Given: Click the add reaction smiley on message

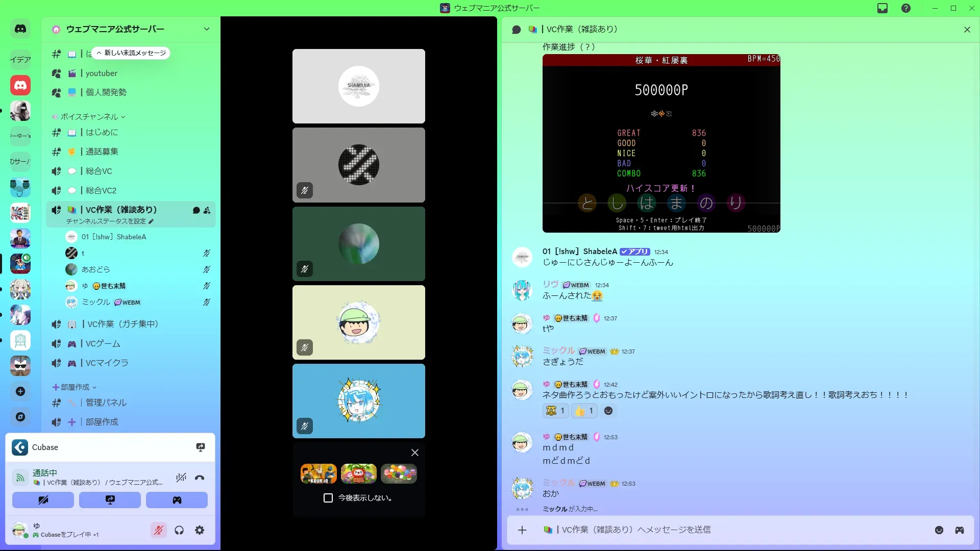Looking at the screenshot, I should tap(608, 411).
